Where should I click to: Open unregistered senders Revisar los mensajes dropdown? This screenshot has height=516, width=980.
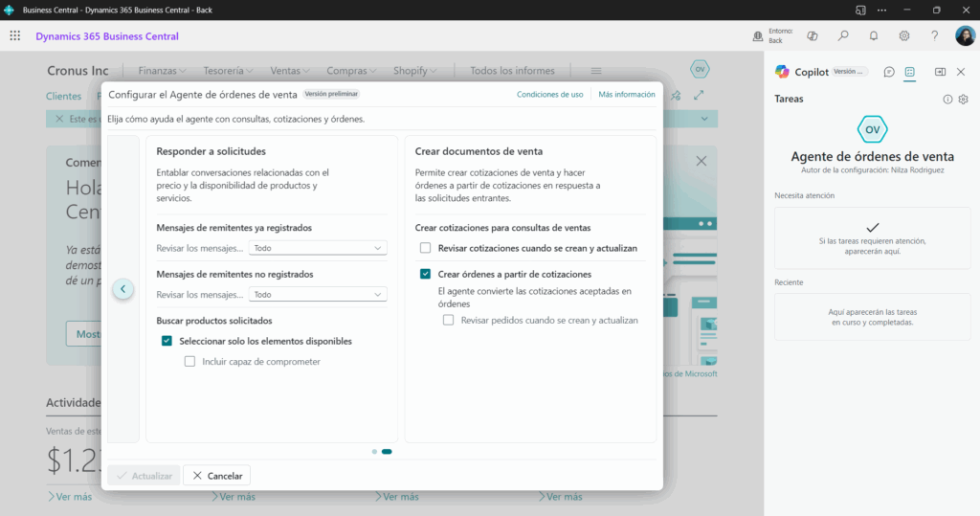point(318,294)
